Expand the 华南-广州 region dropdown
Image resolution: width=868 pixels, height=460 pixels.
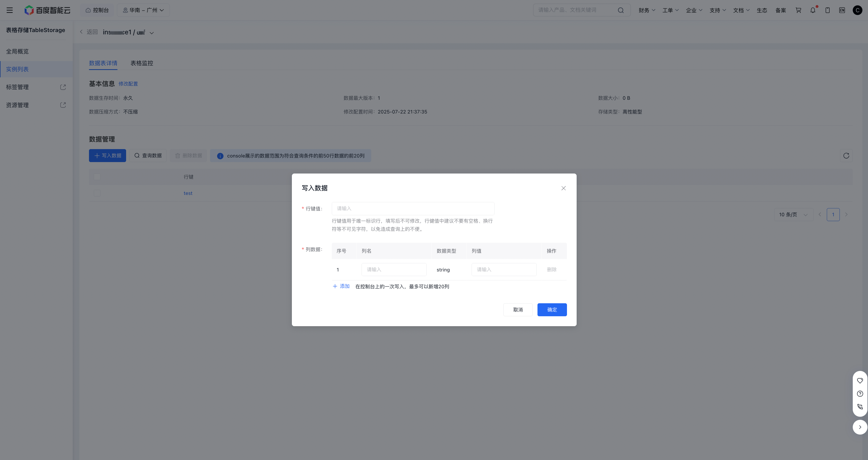pos(143,10)
